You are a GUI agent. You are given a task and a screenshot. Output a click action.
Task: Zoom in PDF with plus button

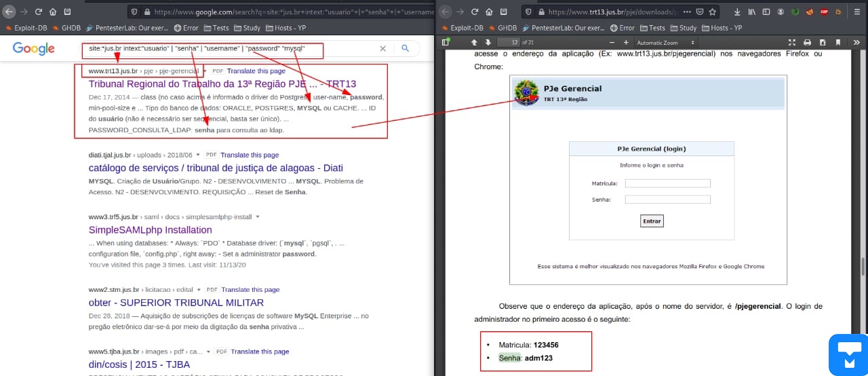[x=626, y=42]
